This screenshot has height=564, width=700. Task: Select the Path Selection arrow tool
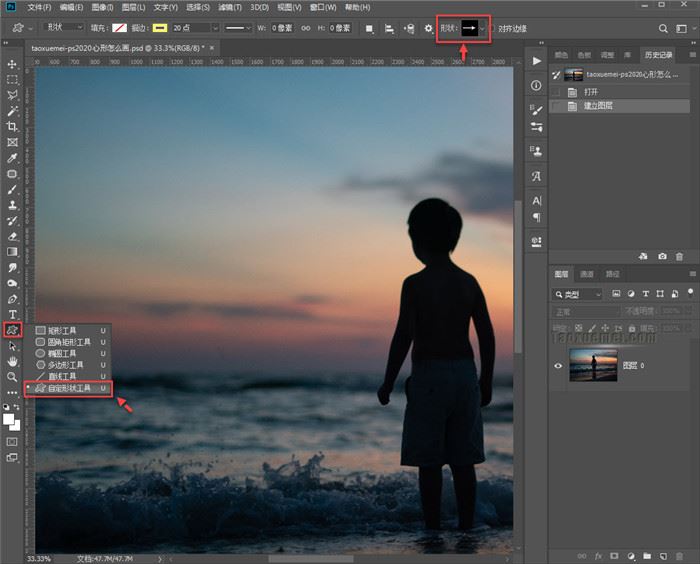[12, 346]
